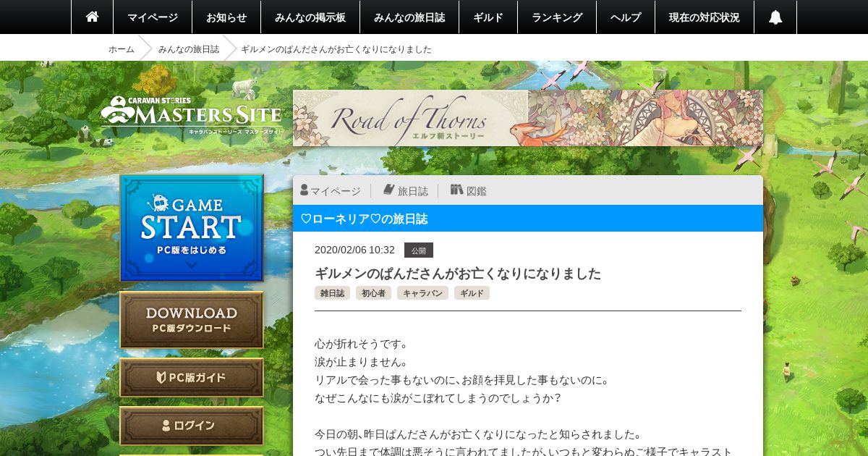Viewport: 868px width, 456px height.
Task: Click the book icon beside 旅日誌 tab
Action: coord(388,190)
